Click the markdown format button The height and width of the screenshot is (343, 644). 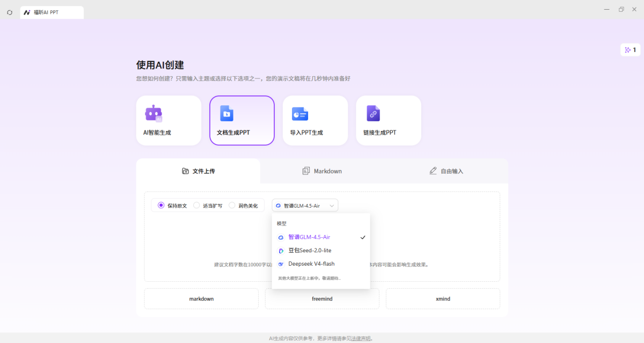pyautogui.click(x=201, y=299)
